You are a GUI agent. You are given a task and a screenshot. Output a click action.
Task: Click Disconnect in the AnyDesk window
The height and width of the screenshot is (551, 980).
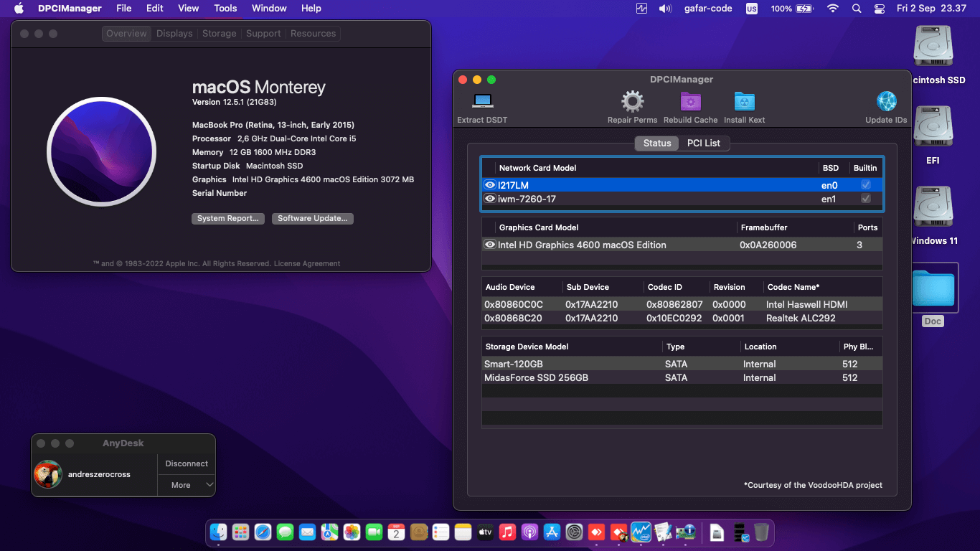[x=187, y=463]
